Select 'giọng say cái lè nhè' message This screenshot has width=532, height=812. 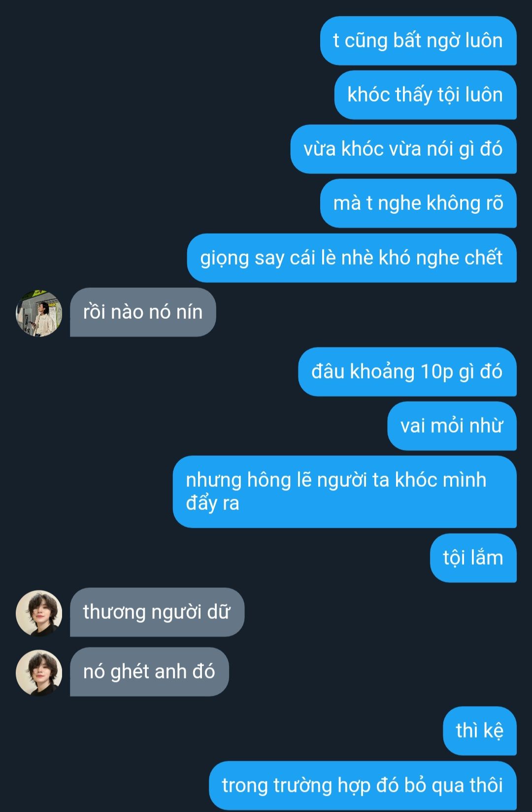[x=352, y=258]
